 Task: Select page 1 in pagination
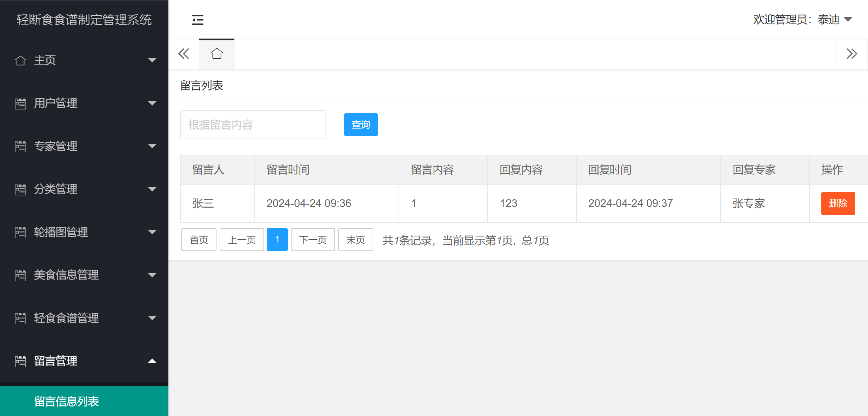tap(277, 239)
